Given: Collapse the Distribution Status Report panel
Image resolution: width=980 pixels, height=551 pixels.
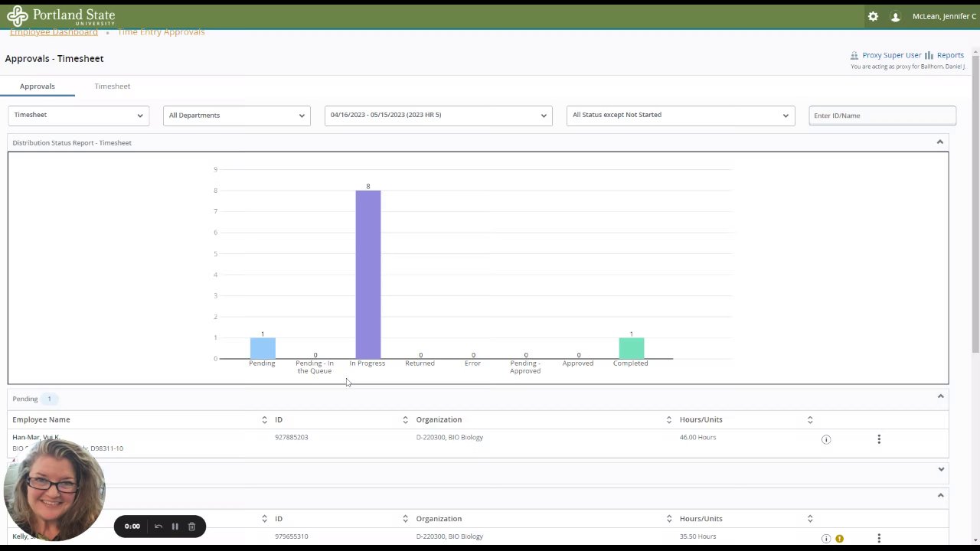Looking at the screenshot, I should [x=940, y=142].
